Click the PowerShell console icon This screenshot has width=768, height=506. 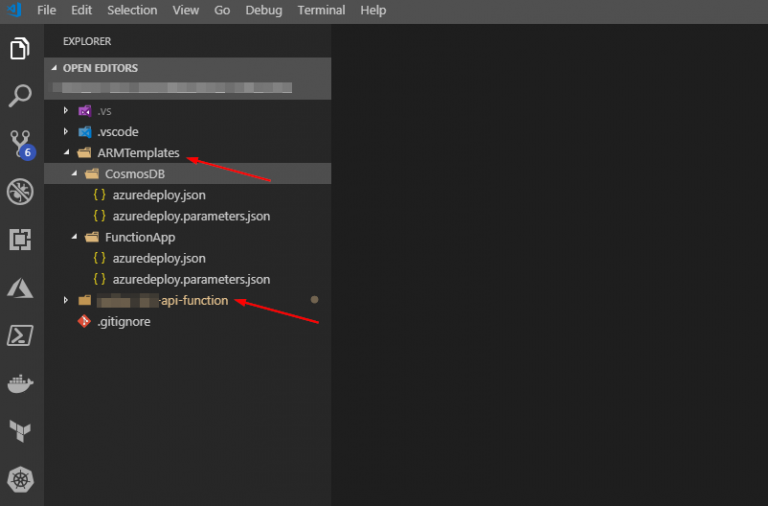tap(20, 336)
